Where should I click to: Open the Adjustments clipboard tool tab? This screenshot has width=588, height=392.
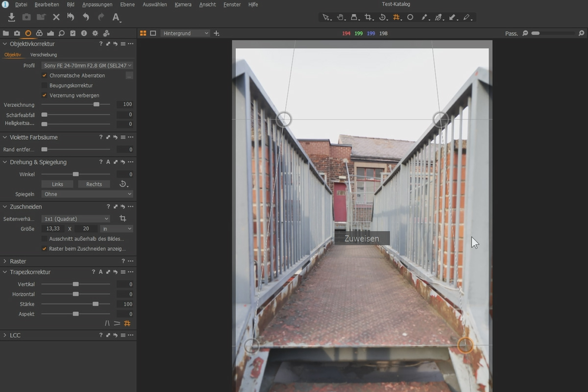73,33
